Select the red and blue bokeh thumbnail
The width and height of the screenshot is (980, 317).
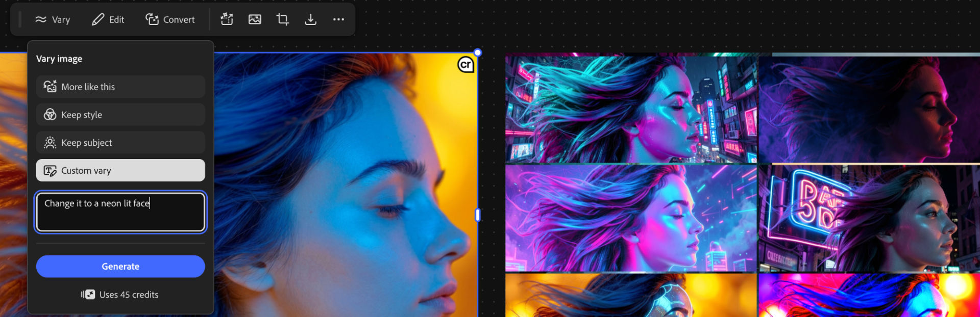coord(869,295)
